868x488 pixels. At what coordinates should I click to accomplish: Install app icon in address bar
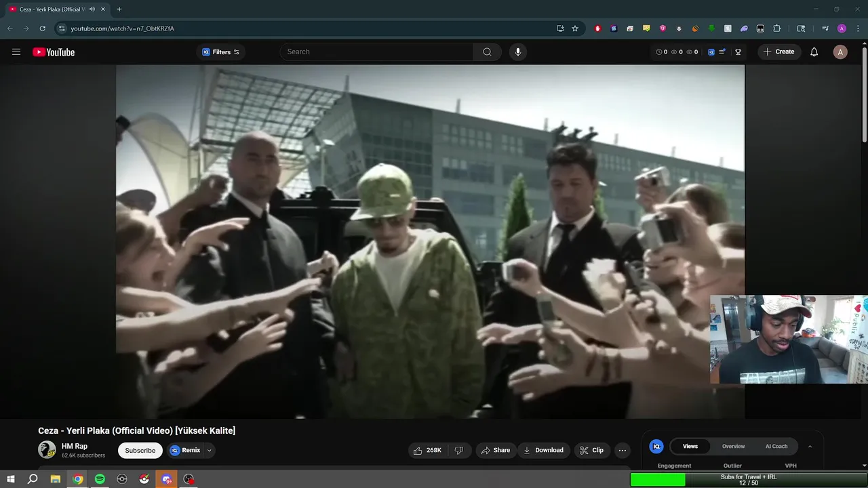(x=560, y=28)
